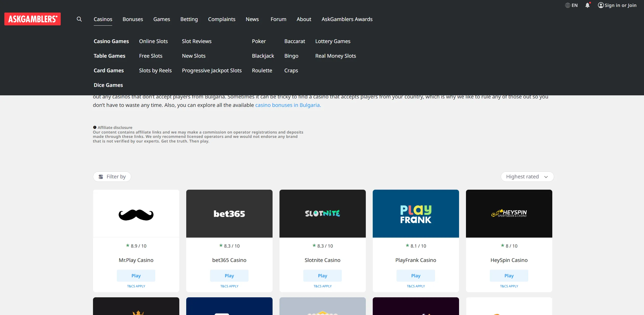Image resolution: width=644 pixels, height=315 pixels.
Task: Expand the Highest rated sort dropdown
Action: (x=527, y=177)
